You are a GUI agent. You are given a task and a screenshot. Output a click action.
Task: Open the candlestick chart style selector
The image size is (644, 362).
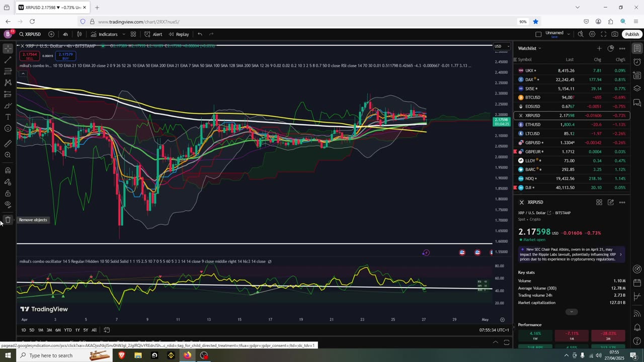click(x=79, y=34)
